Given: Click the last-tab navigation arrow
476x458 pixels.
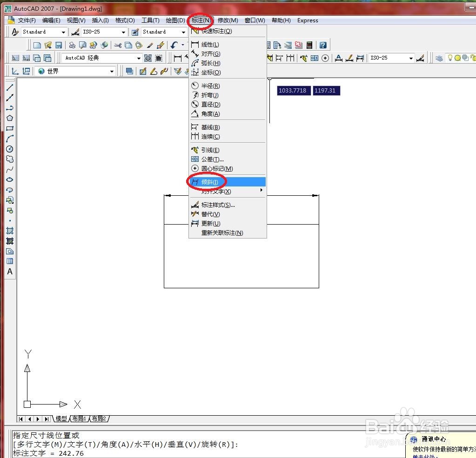Looking at the screenshot, I should pyautogui.click(x=47, y=419).
